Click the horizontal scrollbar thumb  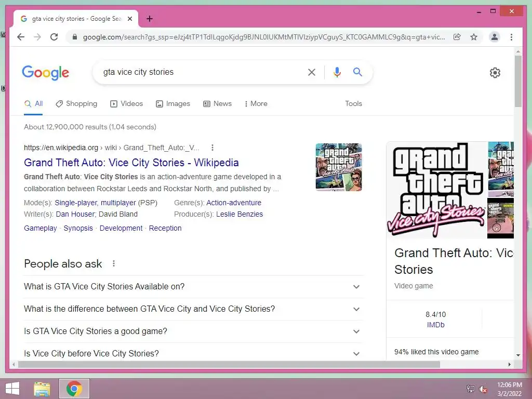point(229,364)
